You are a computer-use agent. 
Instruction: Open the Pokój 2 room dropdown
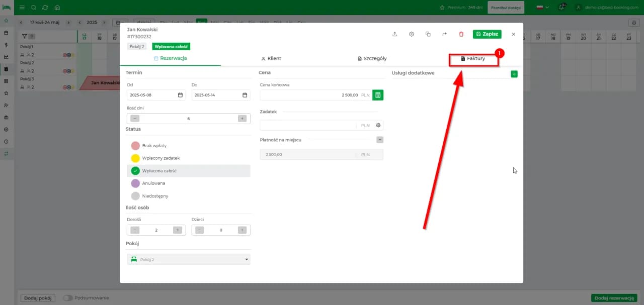click(189, 259)
